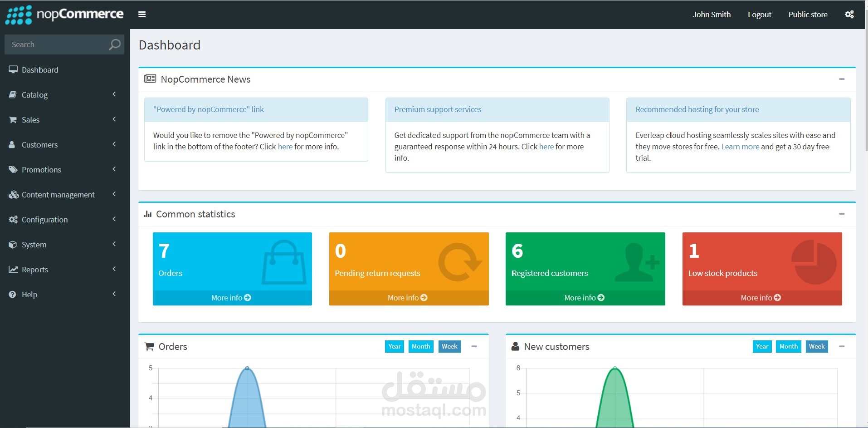
Task: Collapse the New customers chart panel
Action: tap(842, 347)
